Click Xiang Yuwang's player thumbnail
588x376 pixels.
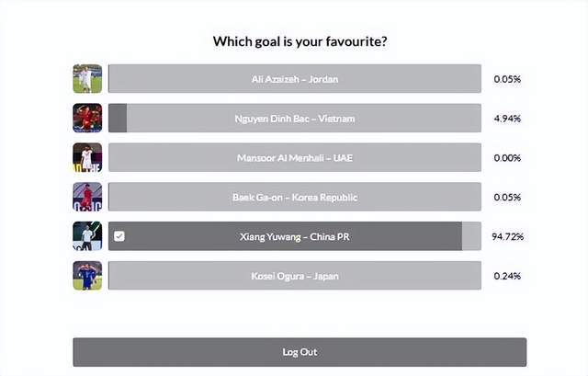(87, 236)
